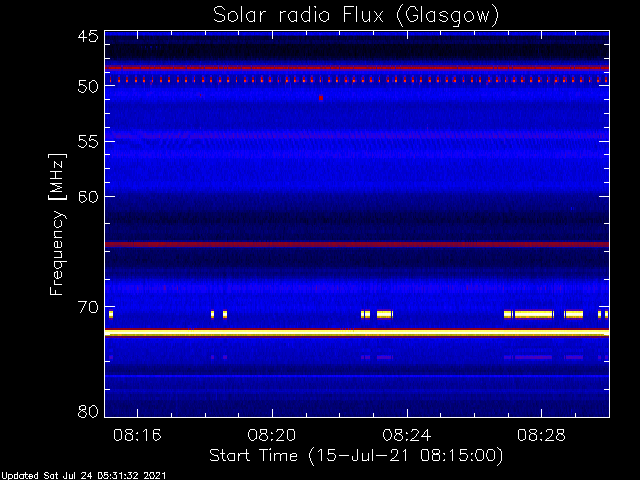Click the 08:20 time tick label
This screenshot has width=640, height=480.
pyautogui.click(x=272, y=435)
